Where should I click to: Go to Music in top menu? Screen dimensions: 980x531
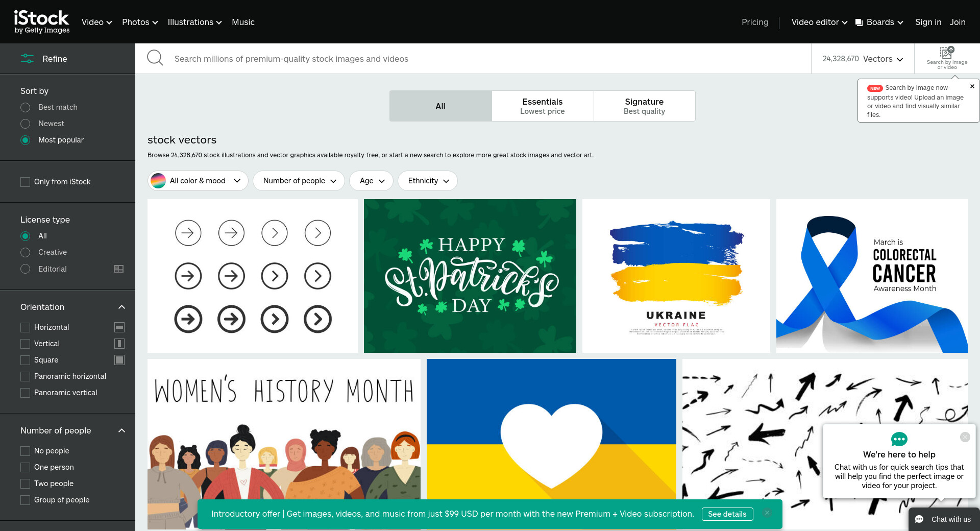click(243, 22)
